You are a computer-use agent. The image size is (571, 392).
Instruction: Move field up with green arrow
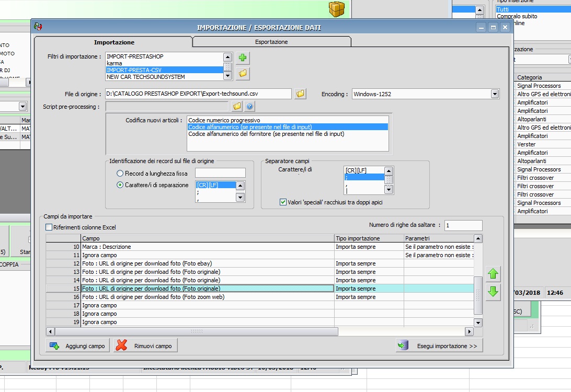coord(493,274)
